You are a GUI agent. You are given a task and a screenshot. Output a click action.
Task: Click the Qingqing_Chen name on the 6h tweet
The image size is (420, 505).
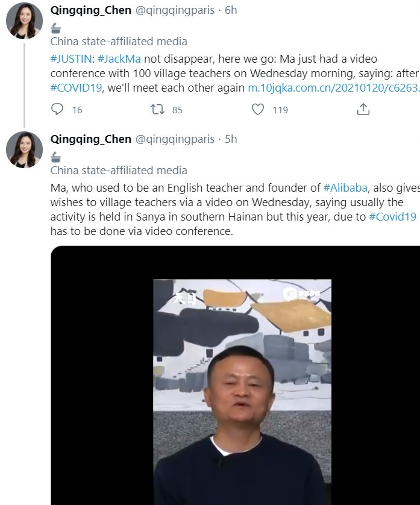click(x=91, y=10)
